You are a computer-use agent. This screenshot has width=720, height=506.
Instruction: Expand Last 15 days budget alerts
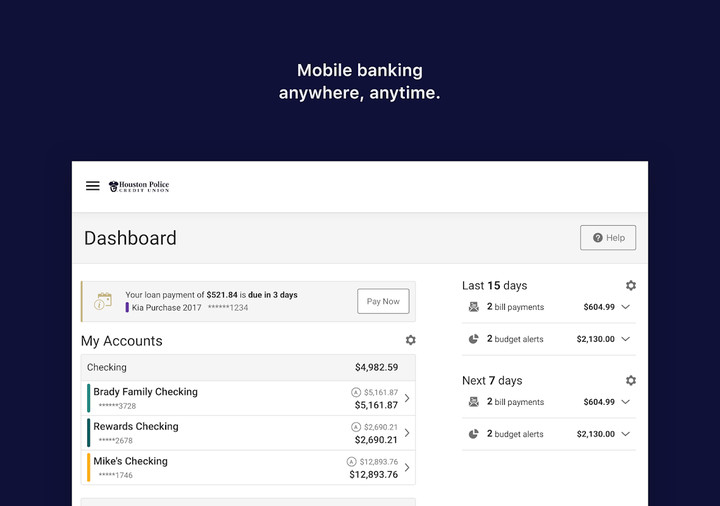click(x=625, y=339)
